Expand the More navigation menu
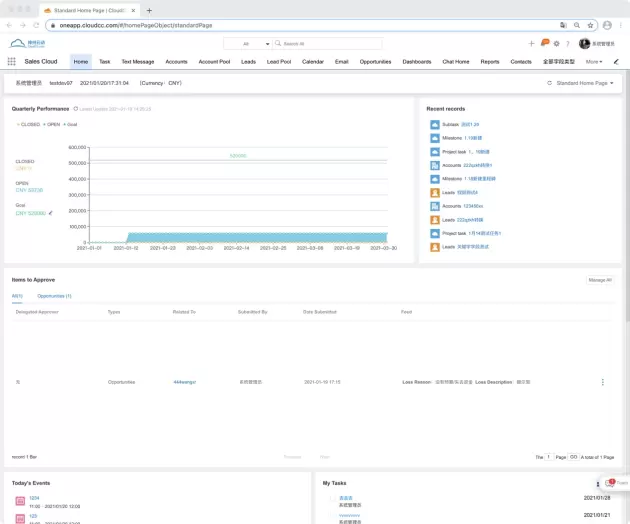The width and height of the screenshot is (630, 524). [x=594, y=61]
